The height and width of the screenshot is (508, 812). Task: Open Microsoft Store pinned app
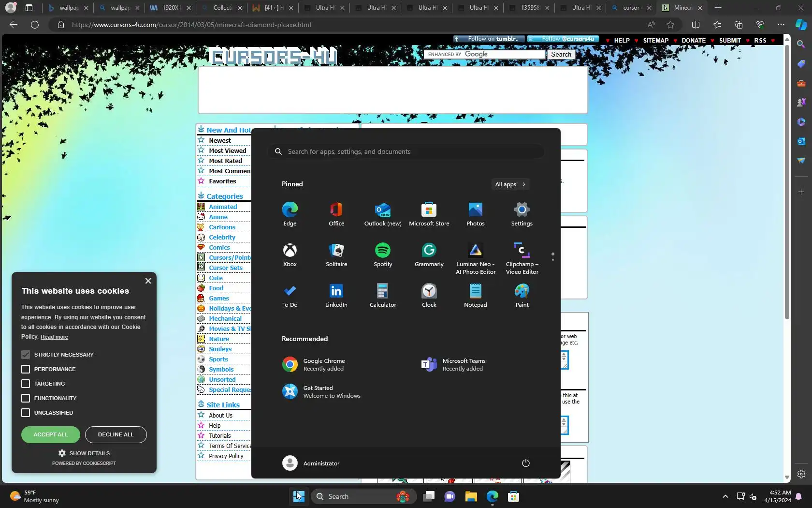point(429,214)
